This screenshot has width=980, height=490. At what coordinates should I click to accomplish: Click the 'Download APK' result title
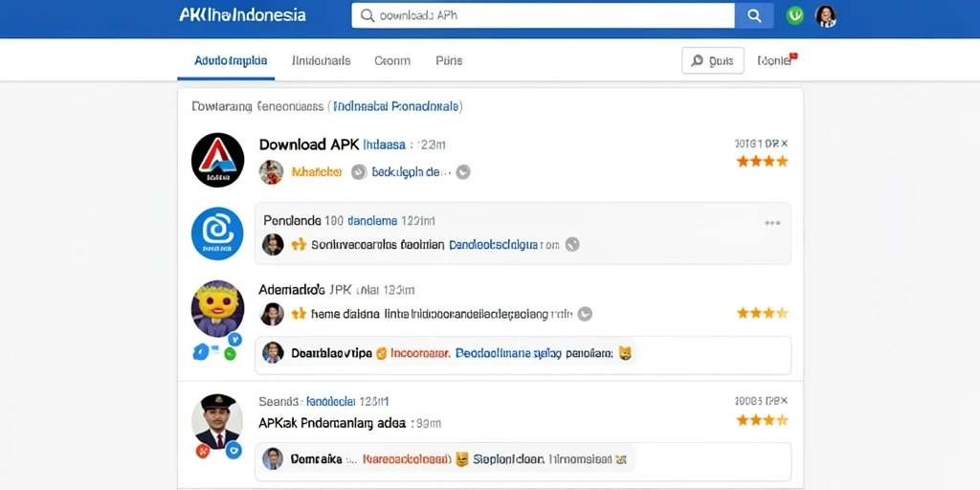click(x=309, y=145)
